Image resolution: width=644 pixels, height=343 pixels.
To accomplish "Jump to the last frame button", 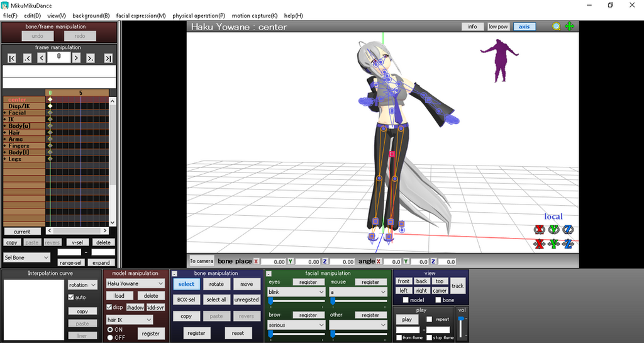I will [x=108, y=59].
